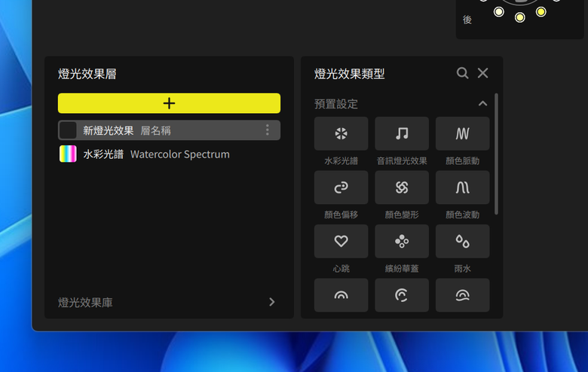Choose the 顏色波動 color wave preset
Viewport: 588px width, 372px height.
tap(462, 188)
